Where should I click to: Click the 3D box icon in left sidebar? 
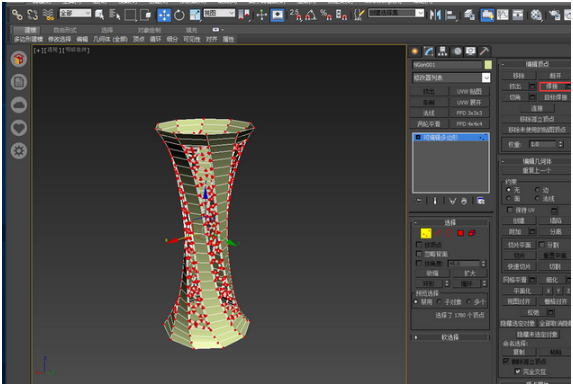[19, 59]
